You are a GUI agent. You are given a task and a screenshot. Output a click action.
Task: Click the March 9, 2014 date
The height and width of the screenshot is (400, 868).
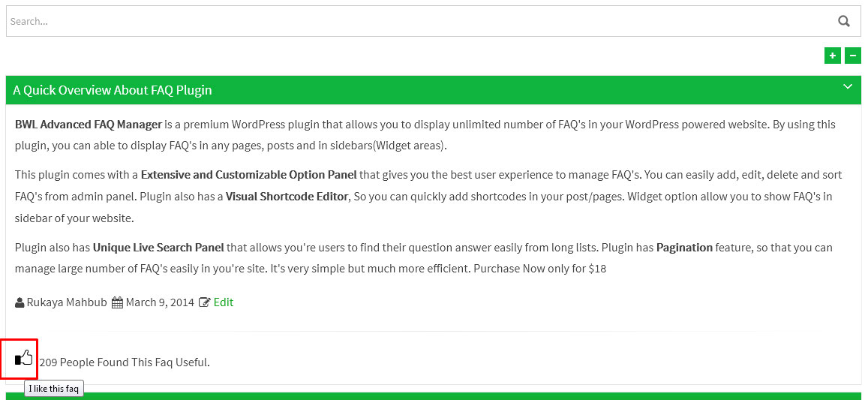[x=159, y=302]
